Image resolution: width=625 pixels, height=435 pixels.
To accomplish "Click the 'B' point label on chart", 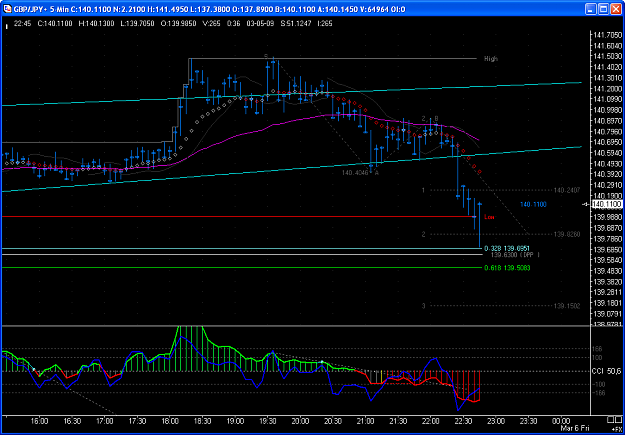I will (x=436, y=118).
